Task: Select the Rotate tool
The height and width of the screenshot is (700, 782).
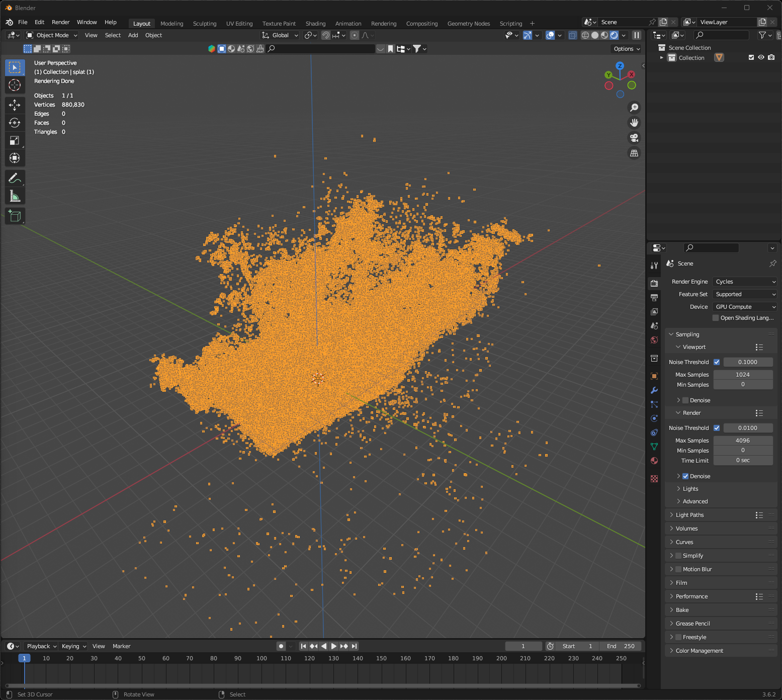Action: click(x=15, y=123)
